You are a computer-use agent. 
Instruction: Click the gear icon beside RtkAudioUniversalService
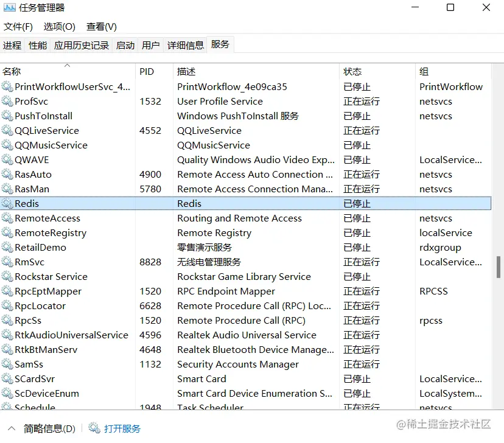7,335
